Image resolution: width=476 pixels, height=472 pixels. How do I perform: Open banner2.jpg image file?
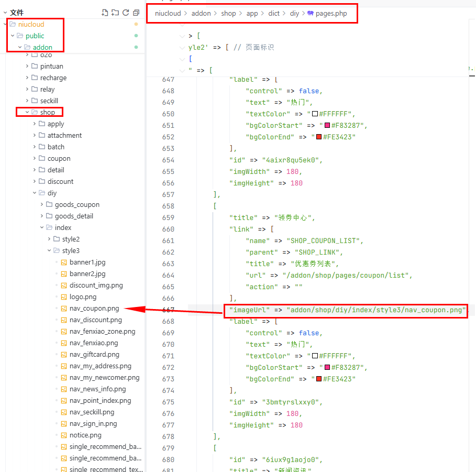[x=87, y=274]
